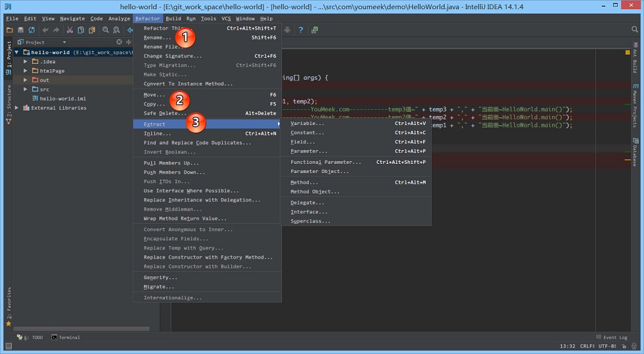Select Extract Constant... submenu item
The height and width of the screenshot is (354, 644).
356,133
